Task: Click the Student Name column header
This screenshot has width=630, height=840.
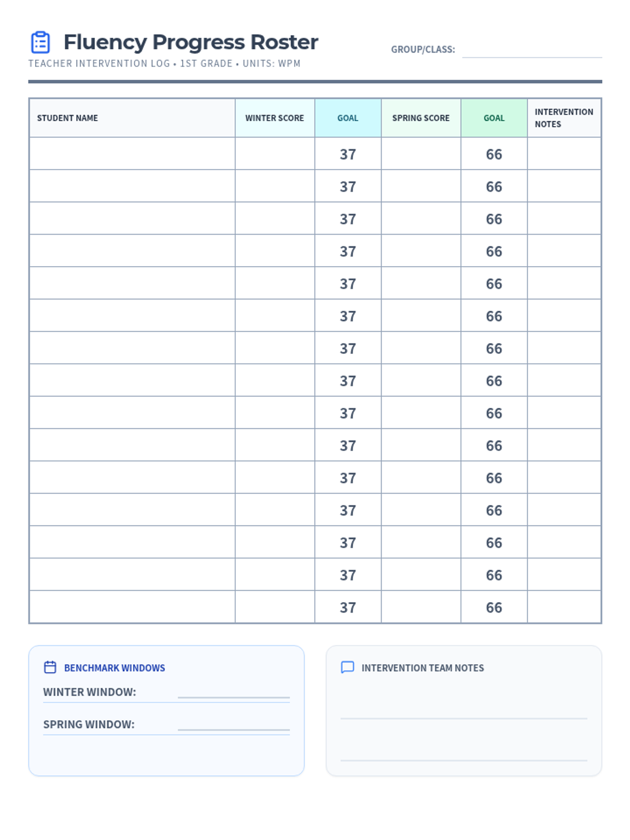Action: (x=132, y=118)
